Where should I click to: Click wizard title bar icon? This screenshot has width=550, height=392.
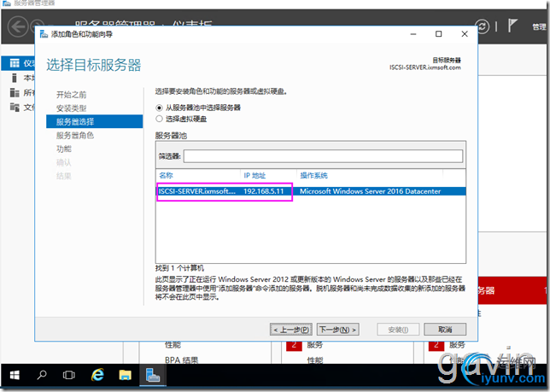coord(44,34)
